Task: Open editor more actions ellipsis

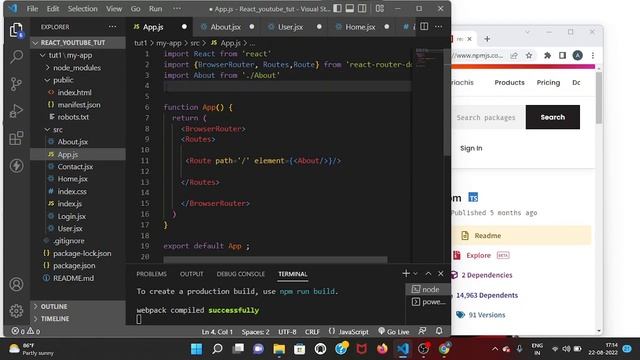Action: tap(438, 27)
